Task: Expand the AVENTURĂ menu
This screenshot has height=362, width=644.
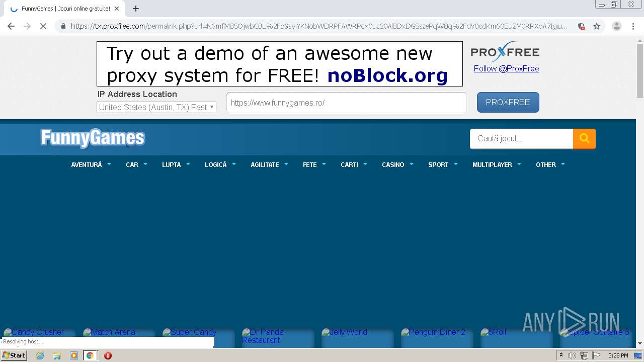Action: pyautogui.click(x=91, y=164)
